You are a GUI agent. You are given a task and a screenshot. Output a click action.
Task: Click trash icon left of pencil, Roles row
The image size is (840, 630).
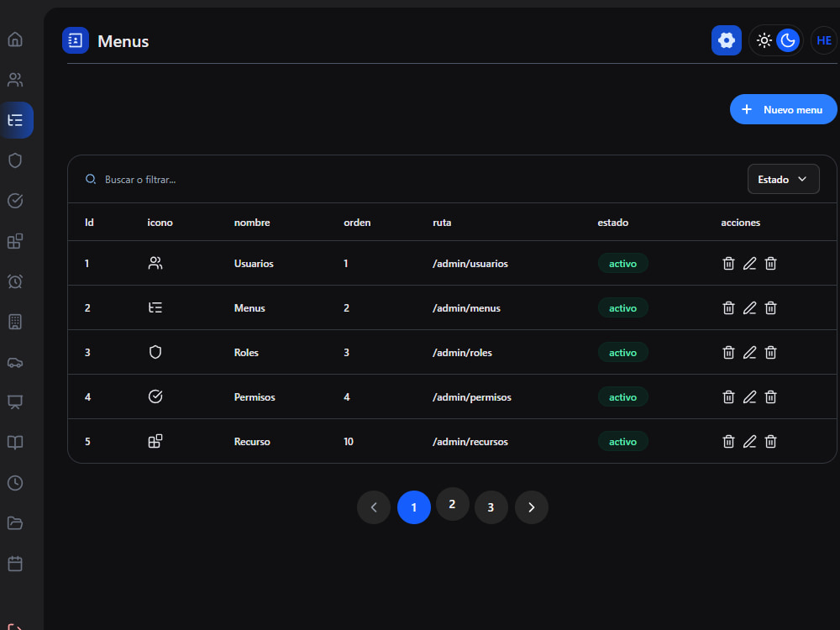[728, 353]
